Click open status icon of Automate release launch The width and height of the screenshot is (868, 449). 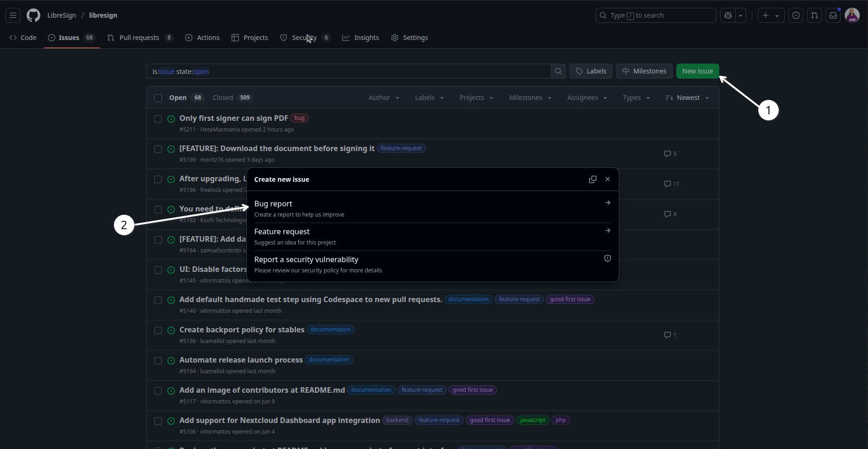click(x=171, y=361)
